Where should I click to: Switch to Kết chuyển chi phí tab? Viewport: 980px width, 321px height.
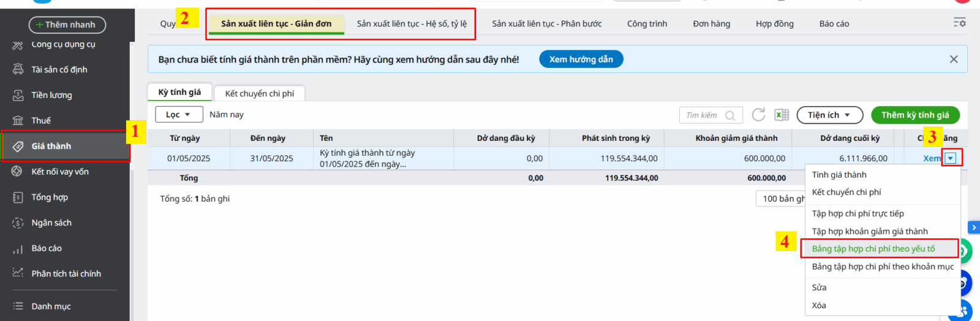(259, 93)
